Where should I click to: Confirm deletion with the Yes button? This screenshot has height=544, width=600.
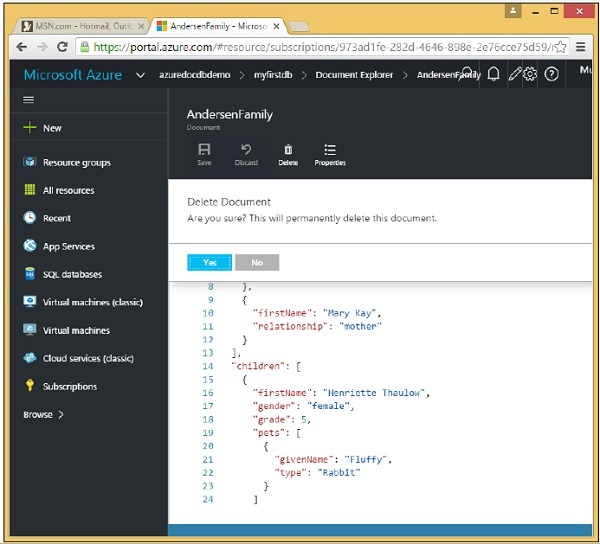[x=209, y=262]
